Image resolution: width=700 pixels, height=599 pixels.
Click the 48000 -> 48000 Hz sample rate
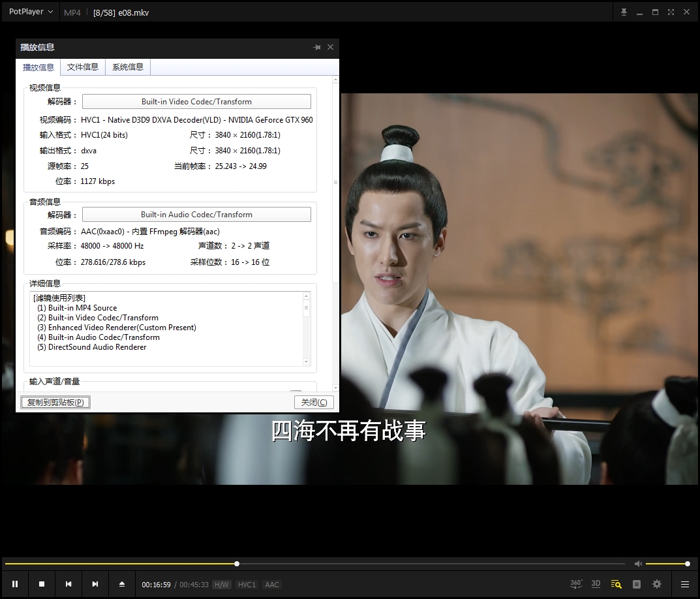pos(112,246)
